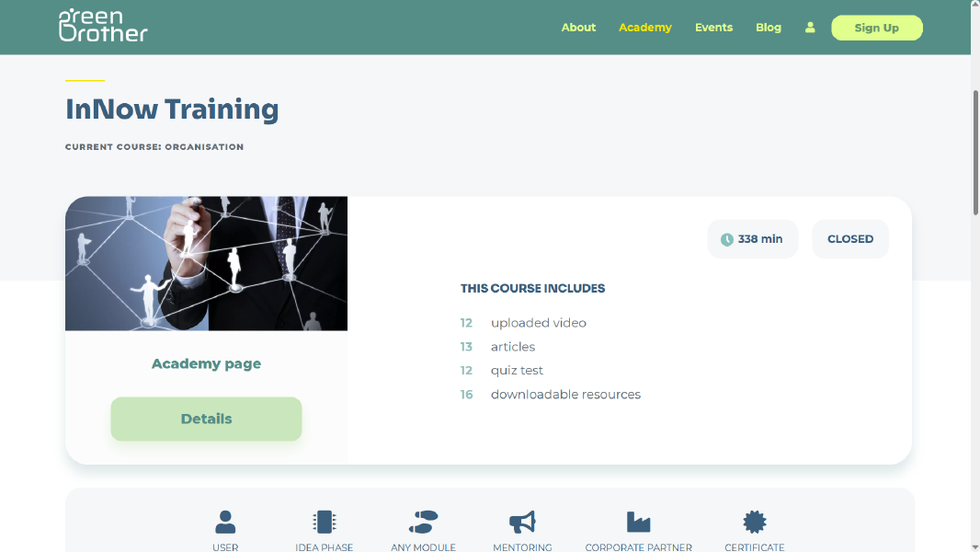This screenshot has width=980, height=552.
Task: Click the Green Brother logo
Action: click(103, 26)
